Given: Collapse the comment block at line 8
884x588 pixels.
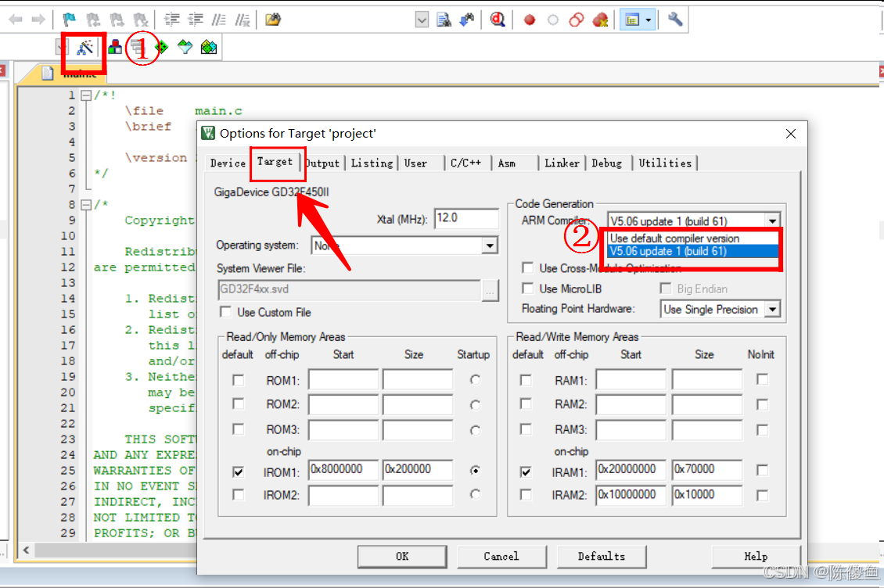Looking at the screenshot, I should (x=86, y=205).
